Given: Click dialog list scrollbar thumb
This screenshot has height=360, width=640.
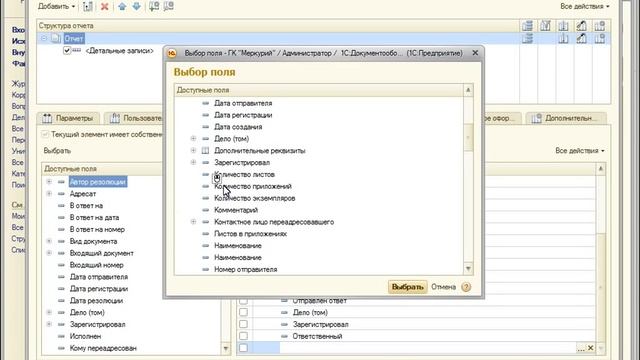Looking at the screenshot, I should point(468,138).
